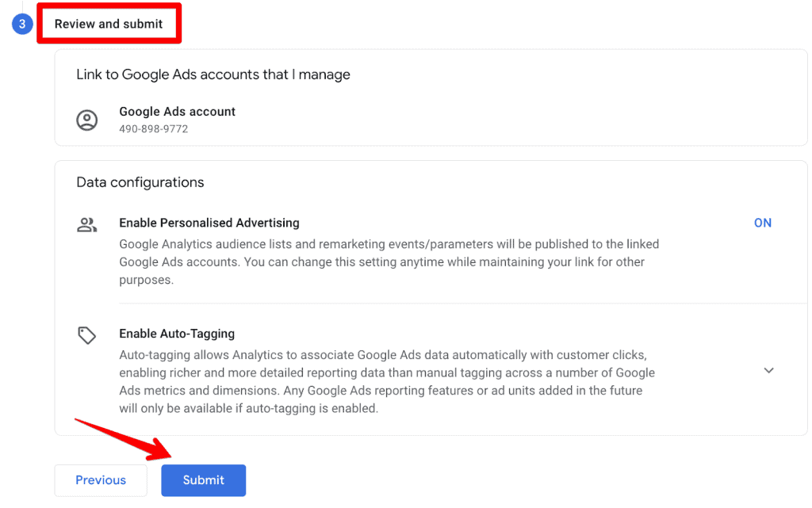Click the Google Ads account profile icon
812x508 pixels.
87,120
